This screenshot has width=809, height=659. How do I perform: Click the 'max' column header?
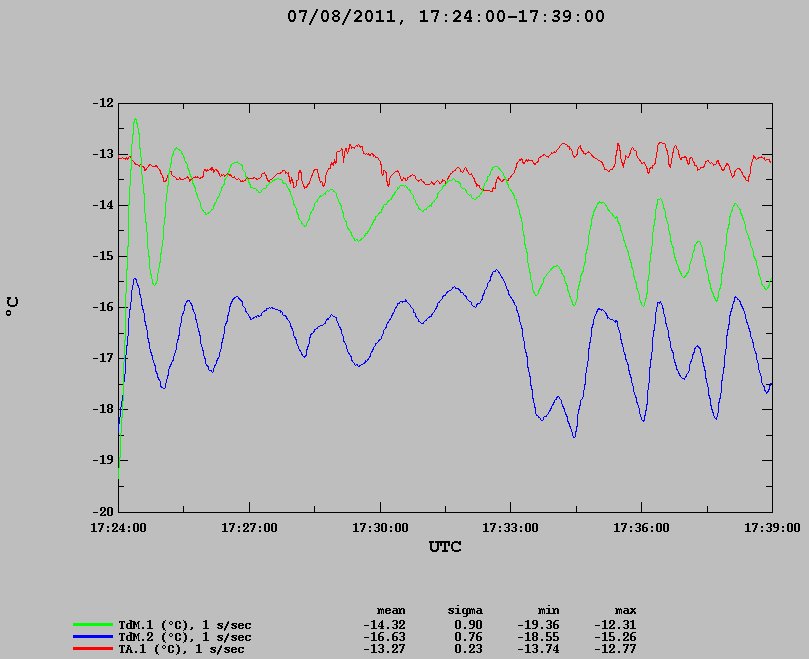(x=625, y=611)
